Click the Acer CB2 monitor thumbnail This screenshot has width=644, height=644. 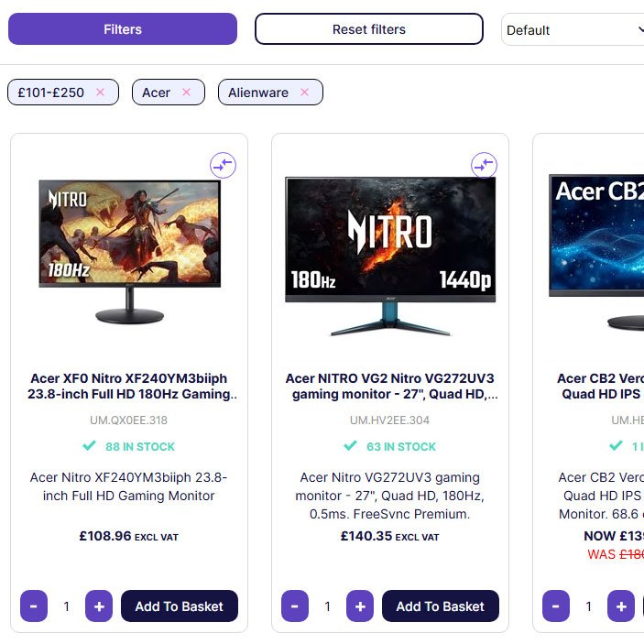tap(596, 251)
